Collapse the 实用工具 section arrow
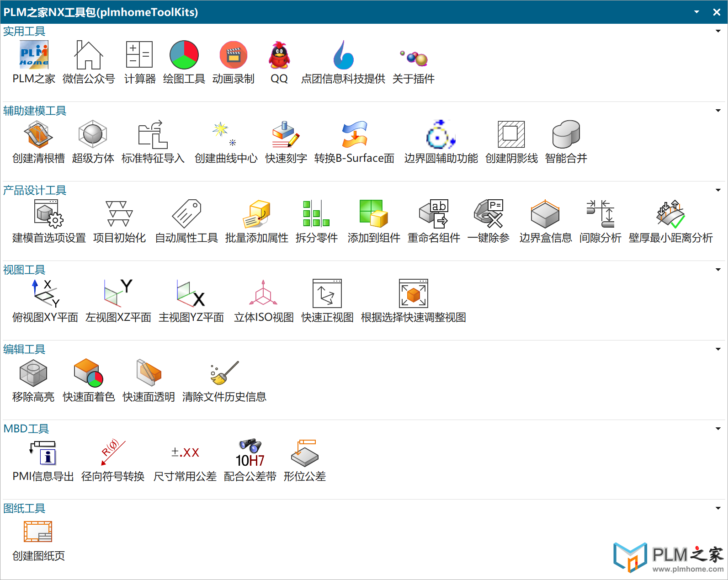 point(718,31)
